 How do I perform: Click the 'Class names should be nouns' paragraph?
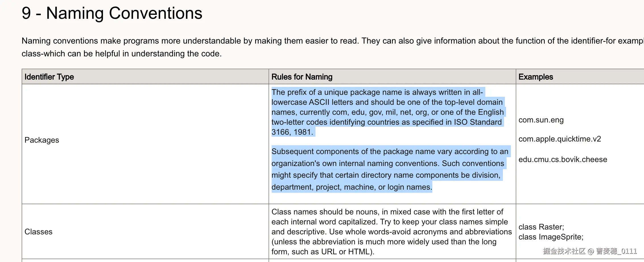point(392,232)
